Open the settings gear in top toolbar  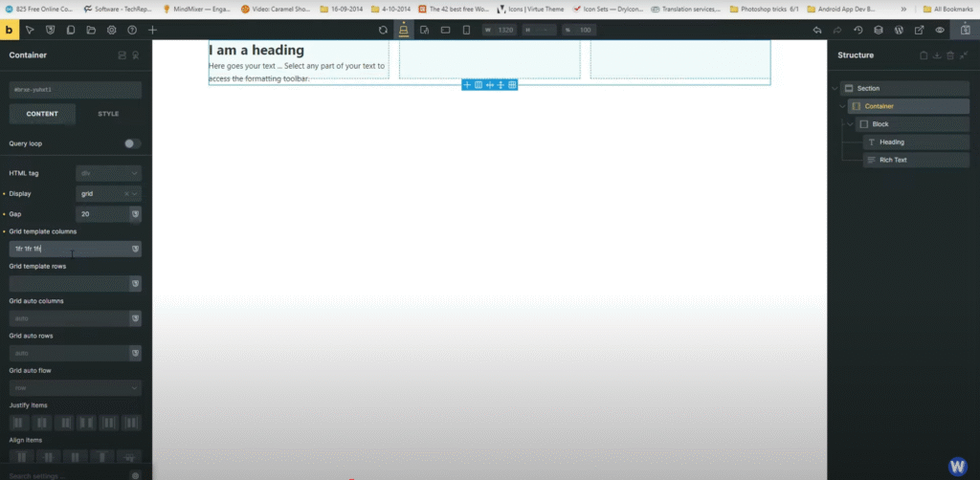[111, 30]
